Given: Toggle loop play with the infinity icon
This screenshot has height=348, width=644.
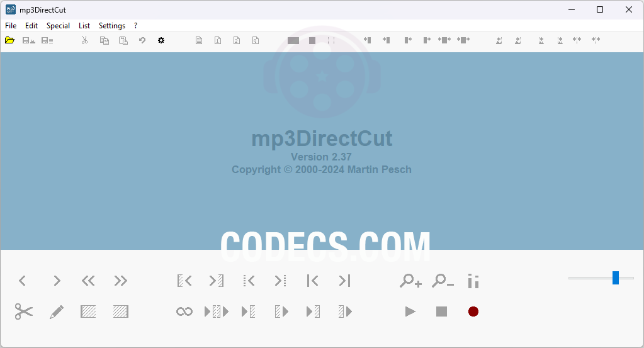Looking at the screenshot, I should (x=184, y=312).
